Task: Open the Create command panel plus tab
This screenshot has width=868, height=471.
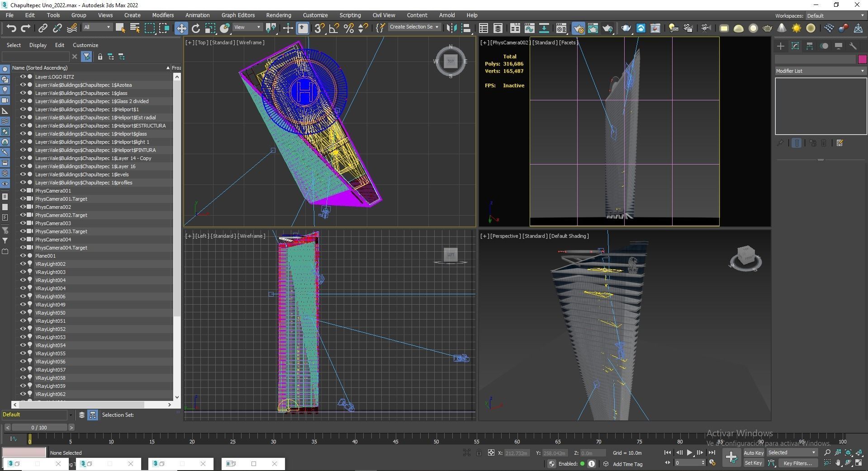Action: coord(781,46)
